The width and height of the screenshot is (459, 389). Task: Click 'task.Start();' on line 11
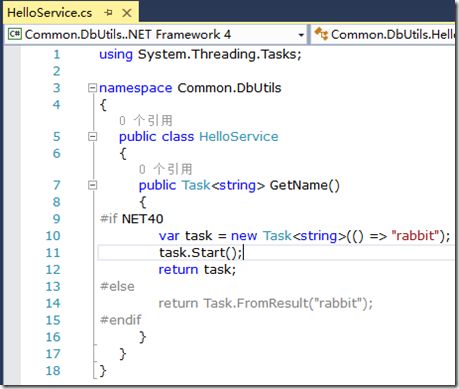coord(201,253)
